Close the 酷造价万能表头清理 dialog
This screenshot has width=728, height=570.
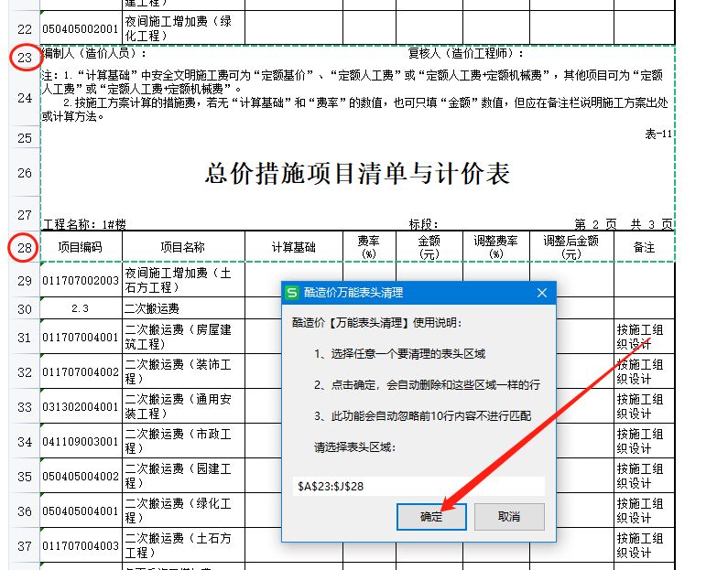(x=541, y=293)
